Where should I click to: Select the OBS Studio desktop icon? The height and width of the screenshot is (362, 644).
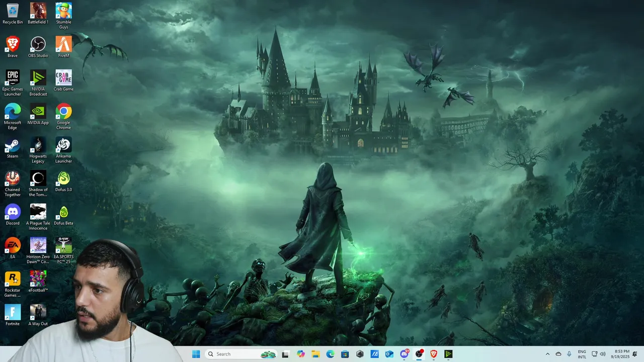(38, 47)
